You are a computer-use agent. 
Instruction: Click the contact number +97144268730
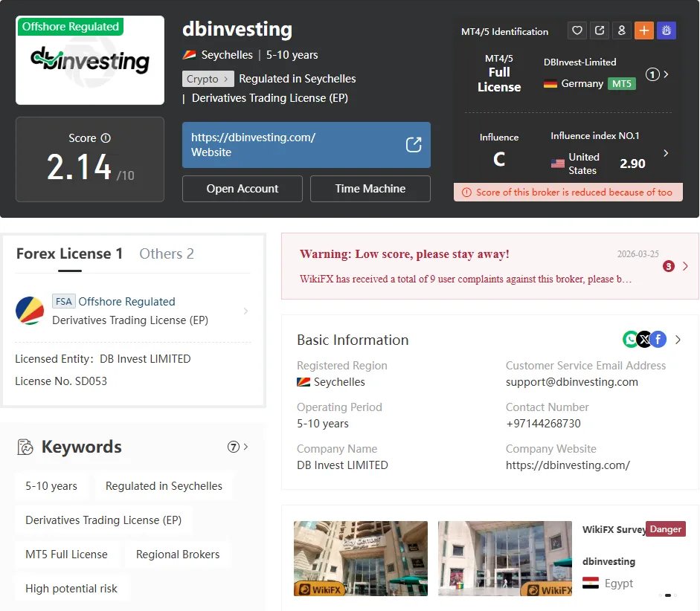pyautogui.click(x=543, y=423)
